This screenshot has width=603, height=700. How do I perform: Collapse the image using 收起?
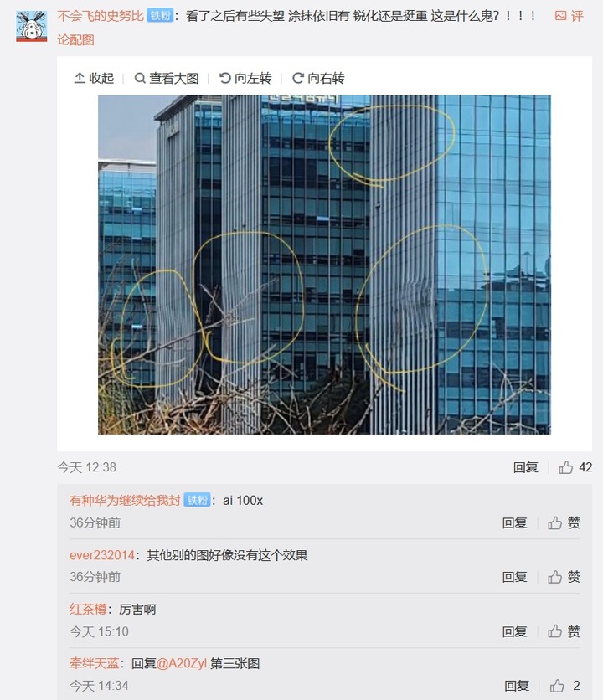[94, 78]
